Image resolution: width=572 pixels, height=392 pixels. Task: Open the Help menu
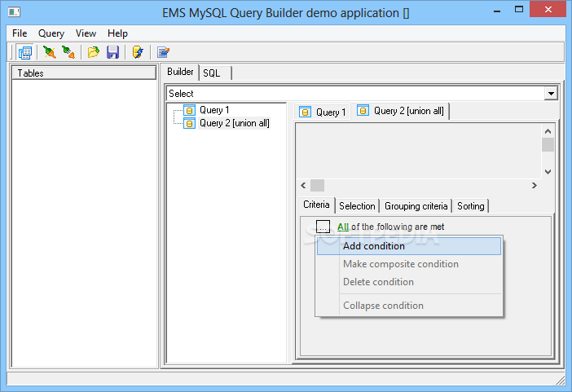coord(117,33)
